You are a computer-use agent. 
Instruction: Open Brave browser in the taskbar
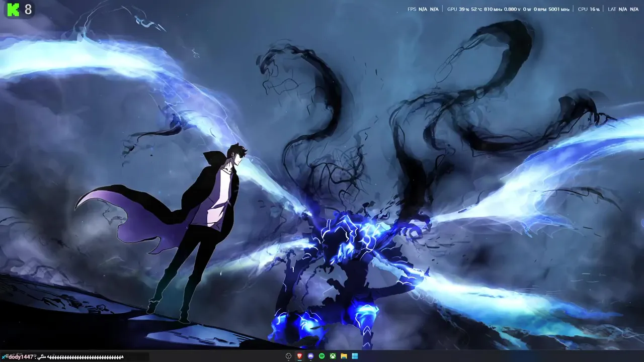[300, 356]
